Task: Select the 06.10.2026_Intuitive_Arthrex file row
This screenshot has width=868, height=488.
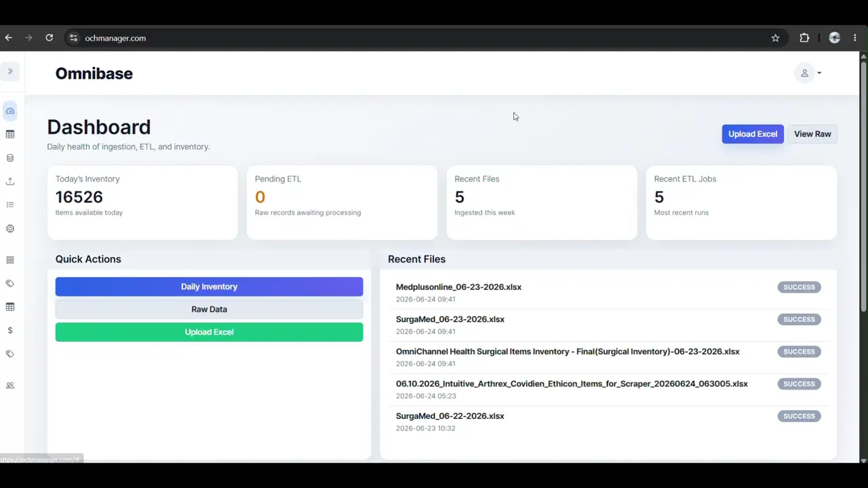Action: pyautogui.click(x=608, y=390)
